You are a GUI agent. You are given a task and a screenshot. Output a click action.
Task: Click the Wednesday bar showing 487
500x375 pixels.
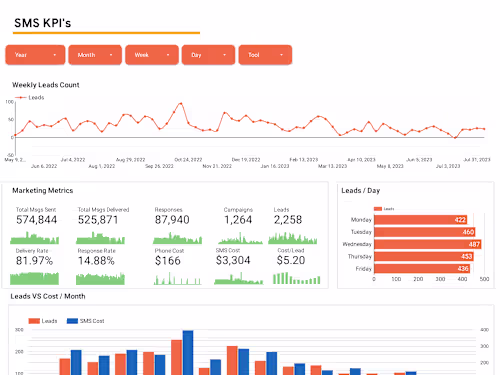(x=427, y=244)
